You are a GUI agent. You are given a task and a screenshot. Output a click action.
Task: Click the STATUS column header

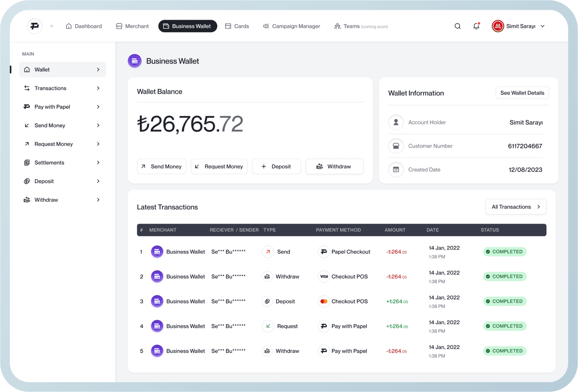[490, 230]
